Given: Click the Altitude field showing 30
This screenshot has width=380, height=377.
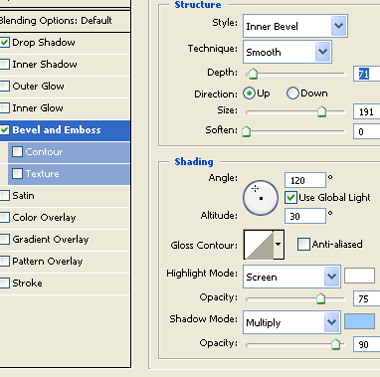Looking at the screenshot, I should (x=305, y=216).
